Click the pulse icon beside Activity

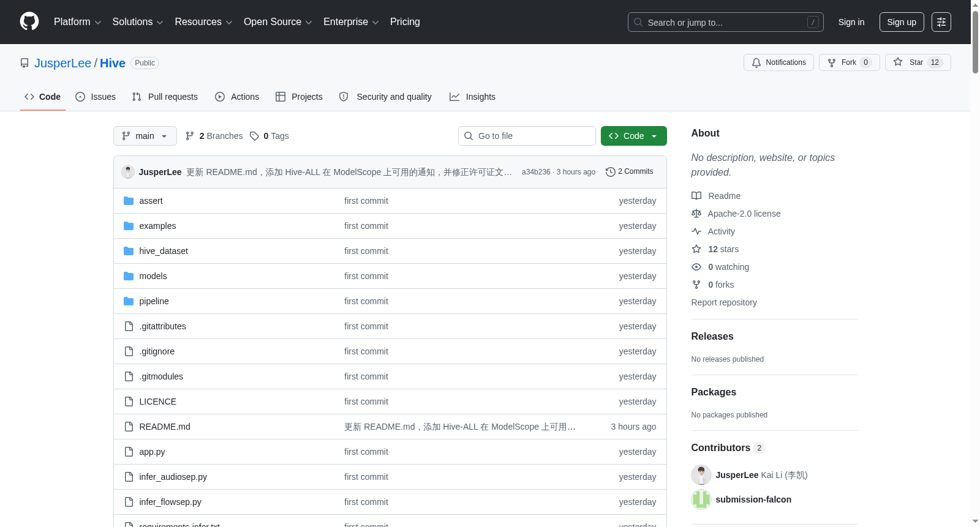point(696,231)
